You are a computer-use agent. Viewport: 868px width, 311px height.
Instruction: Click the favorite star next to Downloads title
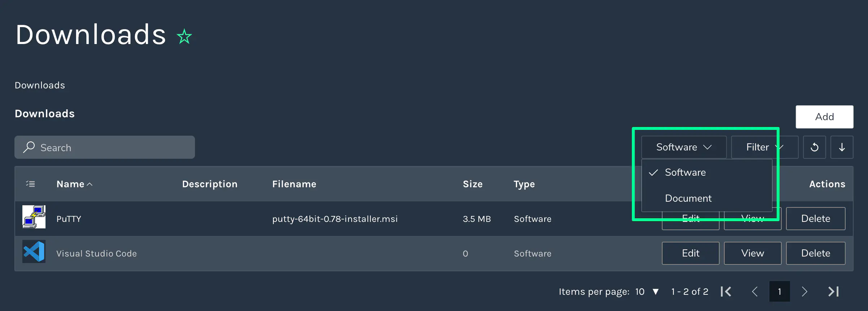[x=184, y=36]
